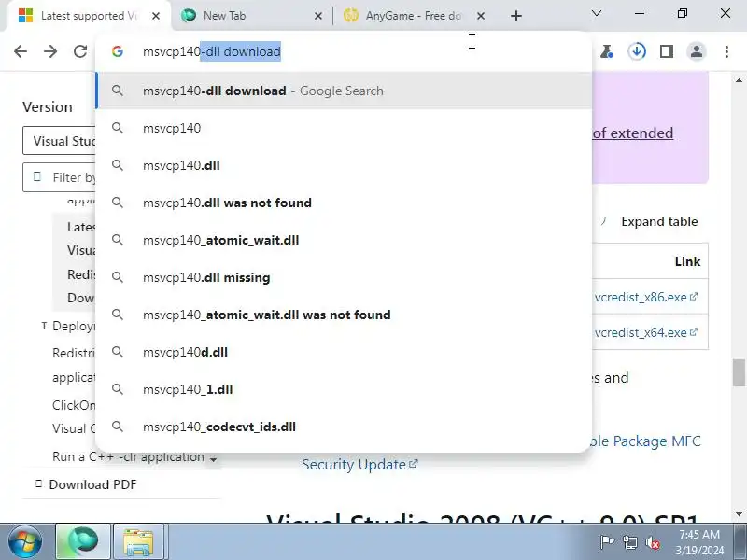Screen dimensions: 747x560
Task: Switch to the New Tab tab
Action: point(251,16)
